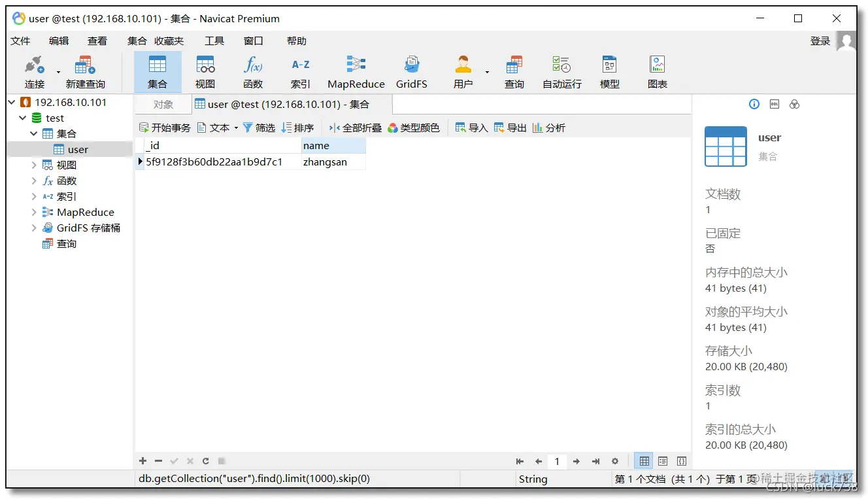
Task: Open the Window (窗口) menu
Action: (x=254, y=41)
